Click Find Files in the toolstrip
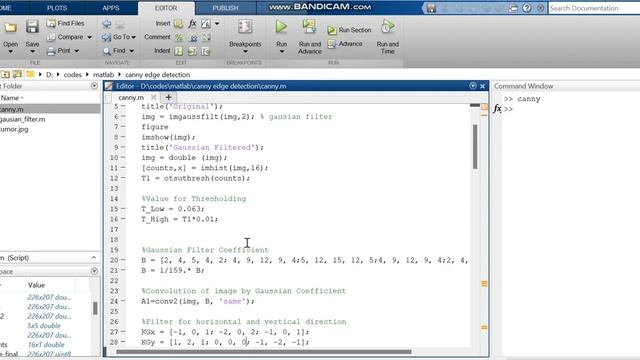The width and height of the screenshot is (640, 360). click(x=65, y=23)
